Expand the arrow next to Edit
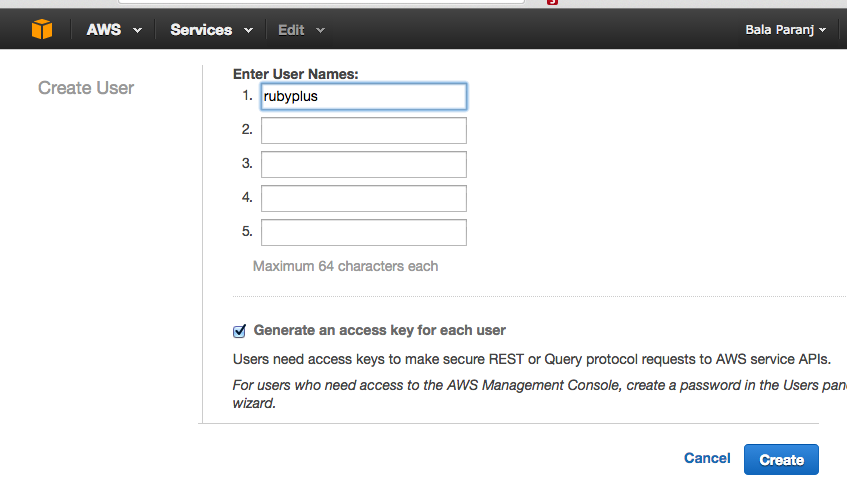Screen dimensions: 847x493 tap(320, 31)
